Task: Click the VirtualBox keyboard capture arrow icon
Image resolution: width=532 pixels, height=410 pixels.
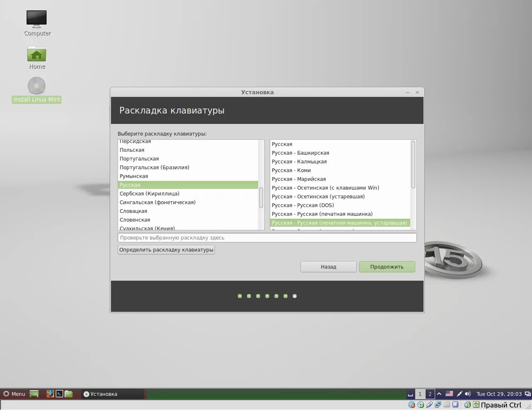Action: click(x=476, y=405)
